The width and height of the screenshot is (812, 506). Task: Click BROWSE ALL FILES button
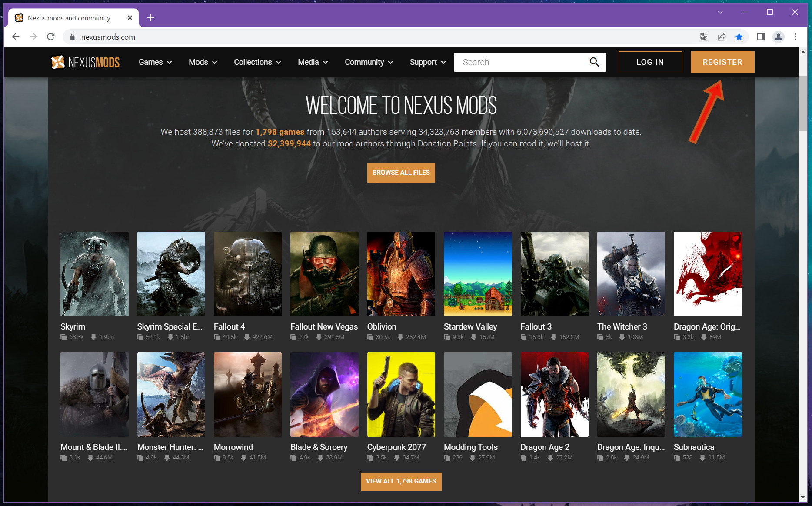point(401,173)
